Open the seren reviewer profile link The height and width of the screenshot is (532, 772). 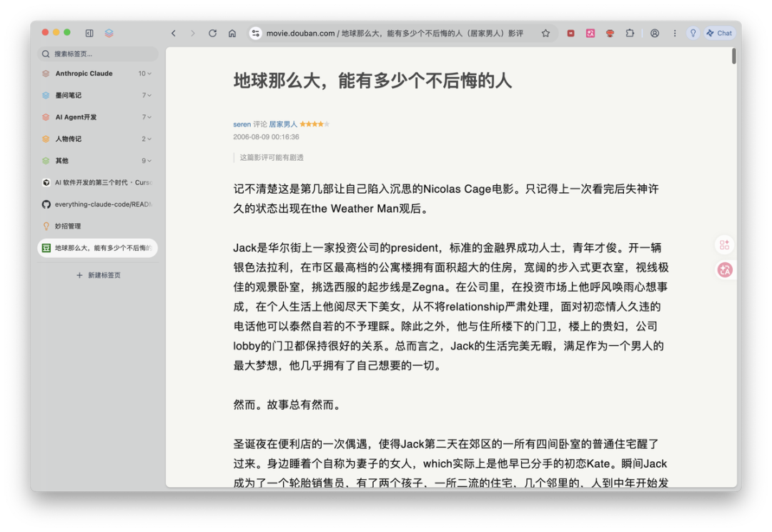coord(241,123)
